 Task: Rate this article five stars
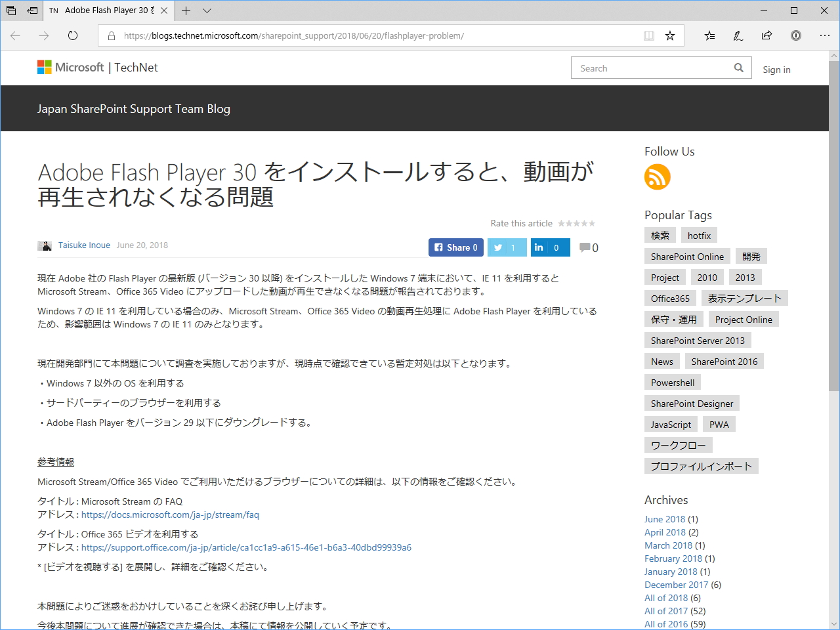(x=593, y=223)
